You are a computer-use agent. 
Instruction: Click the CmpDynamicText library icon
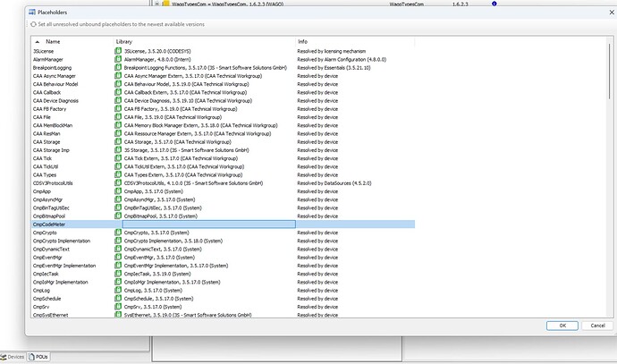click(x=118, y=250)
